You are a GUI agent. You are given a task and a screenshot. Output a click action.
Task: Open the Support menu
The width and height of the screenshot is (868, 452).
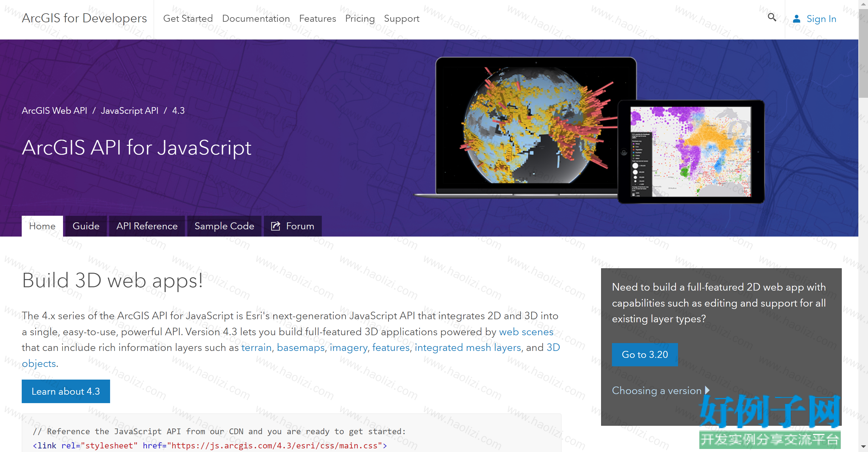tap(402, 18)
